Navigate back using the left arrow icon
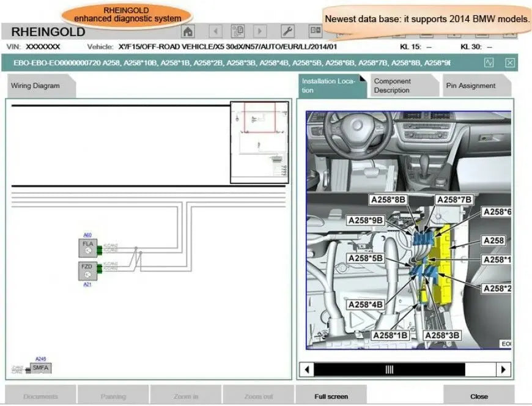Viewport: 532px width, 406px height. pyautogui.click(x=215, y=31)
